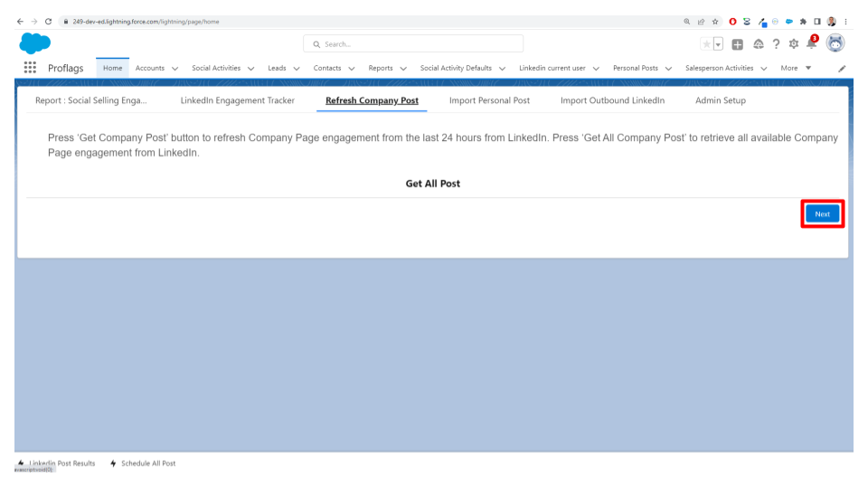Open the Trailhead guidance icon
Viewport: 868px width, 488px height.
tap(759, 44)
